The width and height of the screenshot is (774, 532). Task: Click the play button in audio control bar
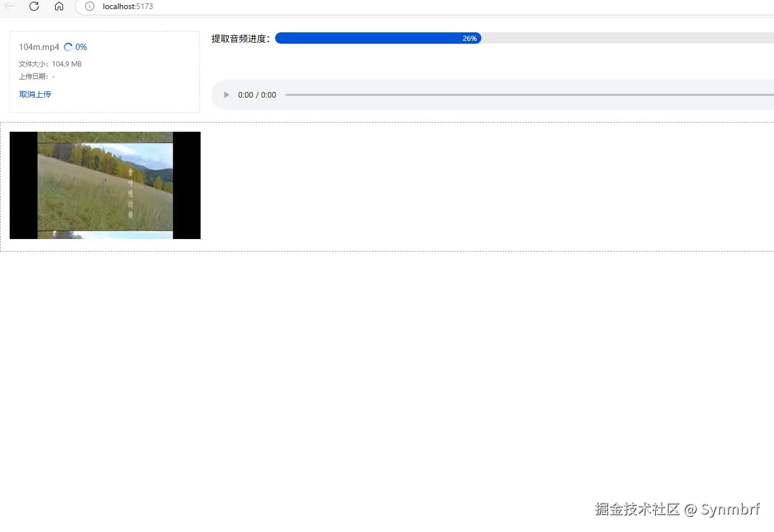point(226,95)
